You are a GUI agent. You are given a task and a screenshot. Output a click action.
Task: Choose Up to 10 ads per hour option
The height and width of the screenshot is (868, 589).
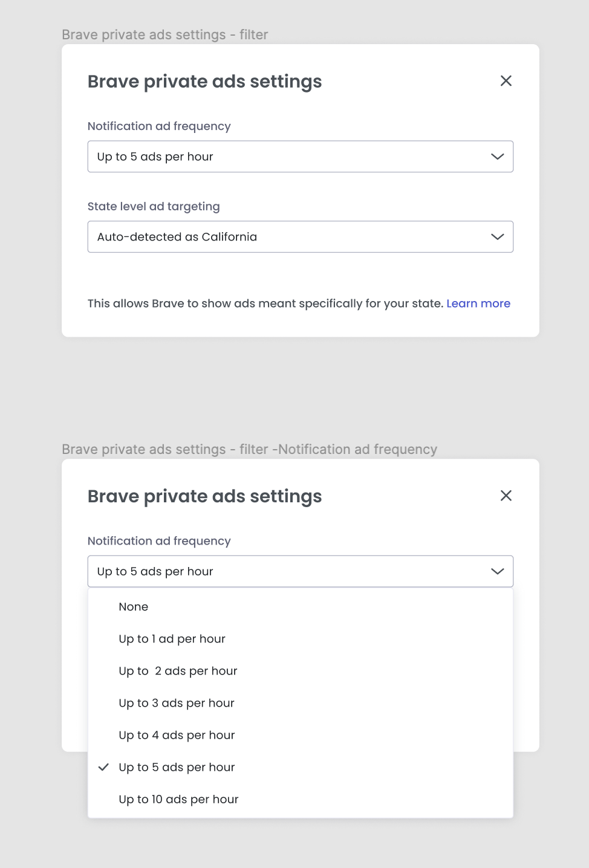pyautogui.click(x=178, y=798)
